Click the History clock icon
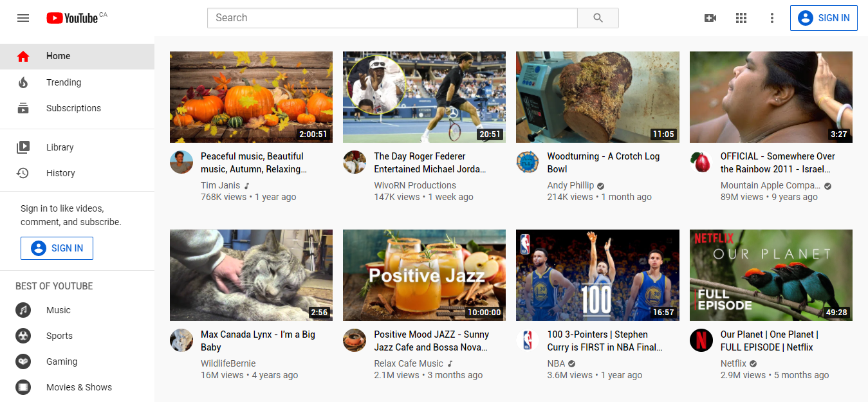This screenshot has width=868, height=402. click(23, 173)
